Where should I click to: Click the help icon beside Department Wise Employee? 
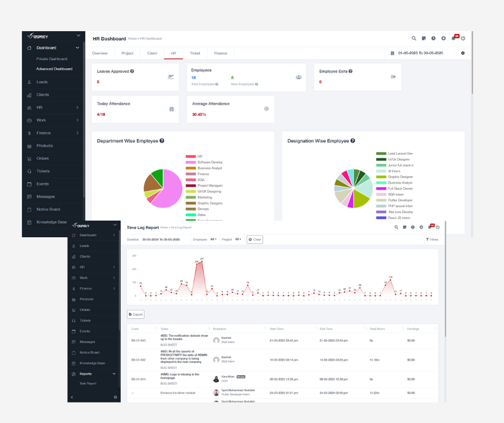162,141
